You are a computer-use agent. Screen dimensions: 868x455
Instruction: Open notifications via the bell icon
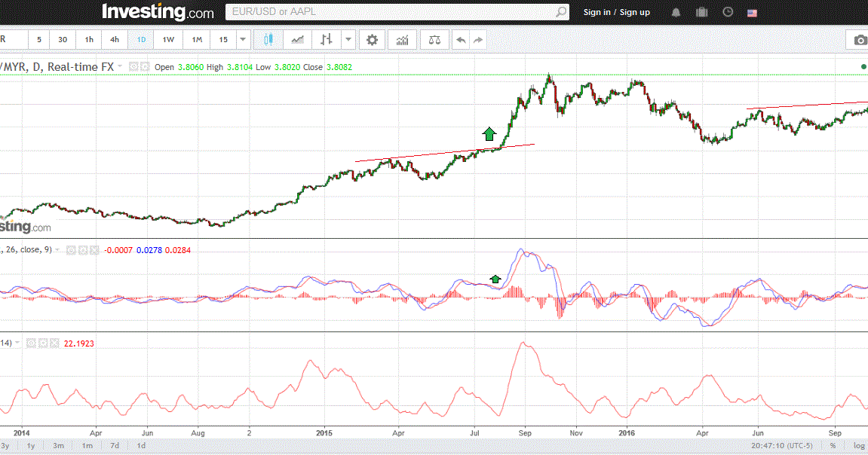point(676,12)
